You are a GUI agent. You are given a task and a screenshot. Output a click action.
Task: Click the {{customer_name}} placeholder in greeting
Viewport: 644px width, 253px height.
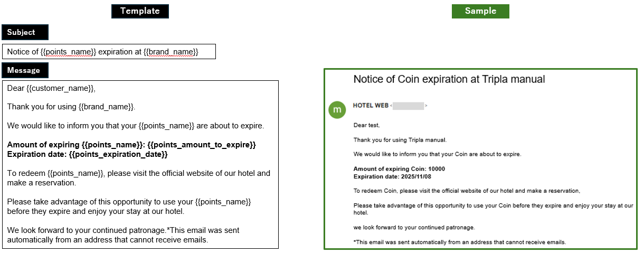pyautogui.click(x=60, y=88)
